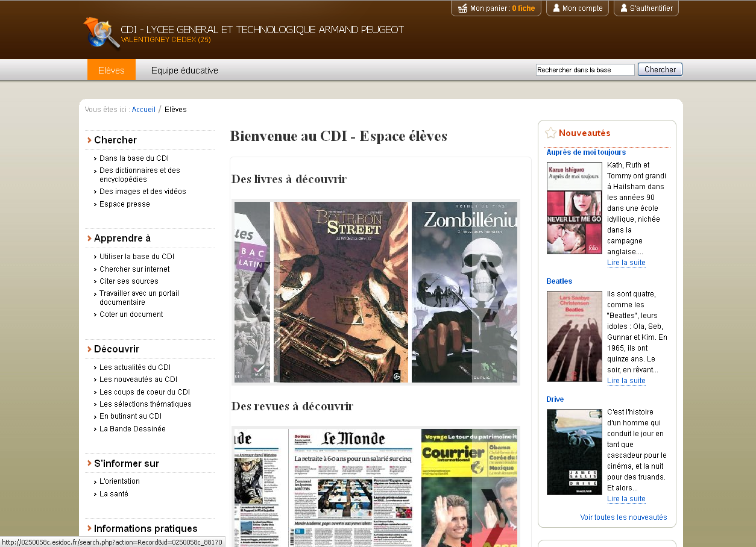Open Coter un document
The width and height of the screenshot is (756, 547).
click(131, 314)
